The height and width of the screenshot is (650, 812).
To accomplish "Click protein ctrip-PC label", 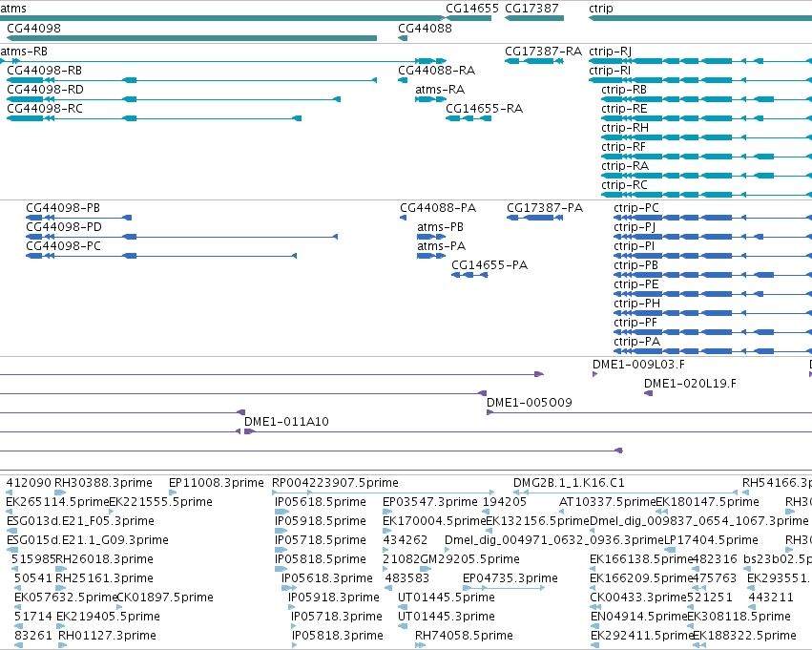I will (x=635, y=208).
